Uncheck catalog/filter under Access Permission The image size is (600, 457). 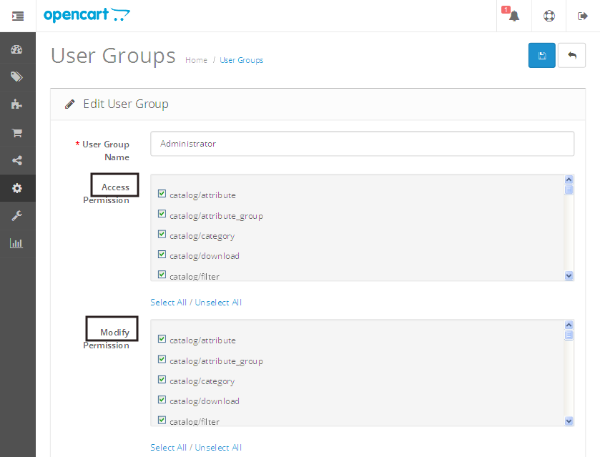point(162,274)
